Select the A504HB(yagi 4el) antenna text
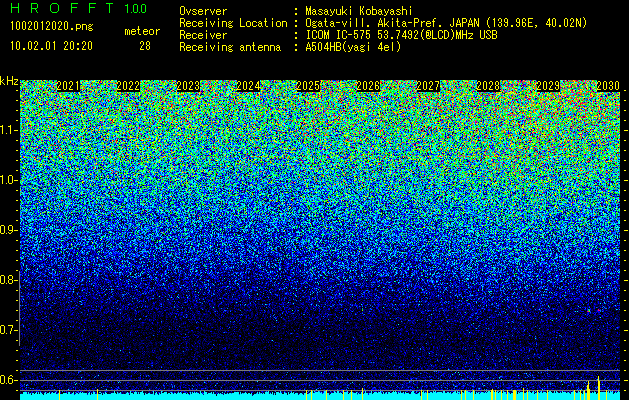The height and width of the screenshot is (400, 629). (x=353, y=47)
